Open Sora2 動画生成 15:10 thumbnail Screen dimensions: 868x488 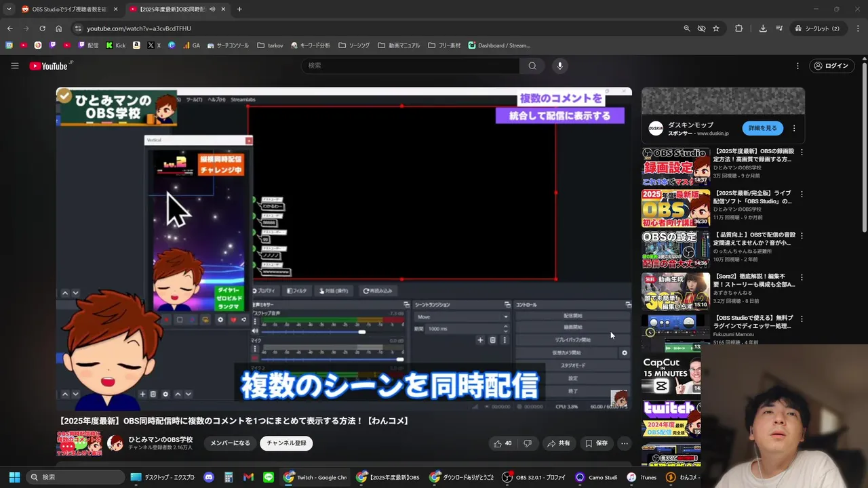coord(676,290)
